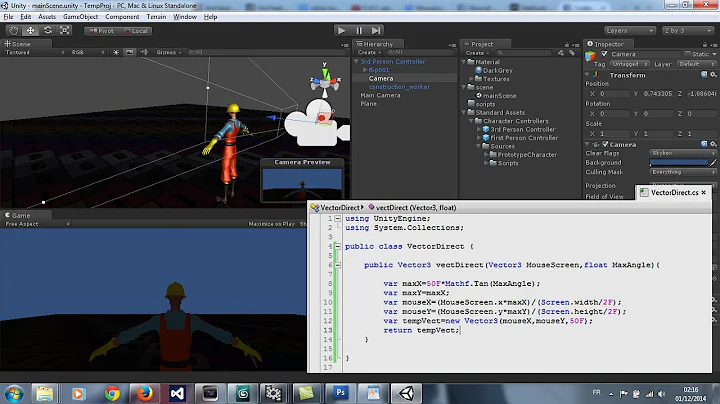Select construction_worker in the Hierarchy
Screen dimensions: 720x404
399,87
